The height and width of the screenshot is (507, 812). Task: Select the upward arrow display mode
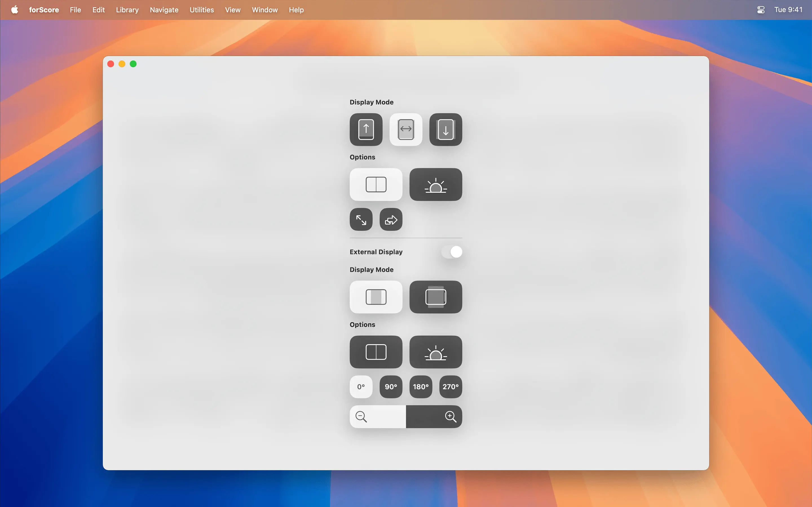coord(366,130)
